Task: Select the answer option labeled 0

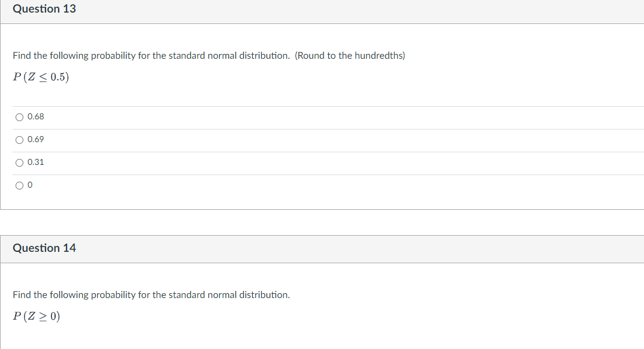Action: point(19,185)
